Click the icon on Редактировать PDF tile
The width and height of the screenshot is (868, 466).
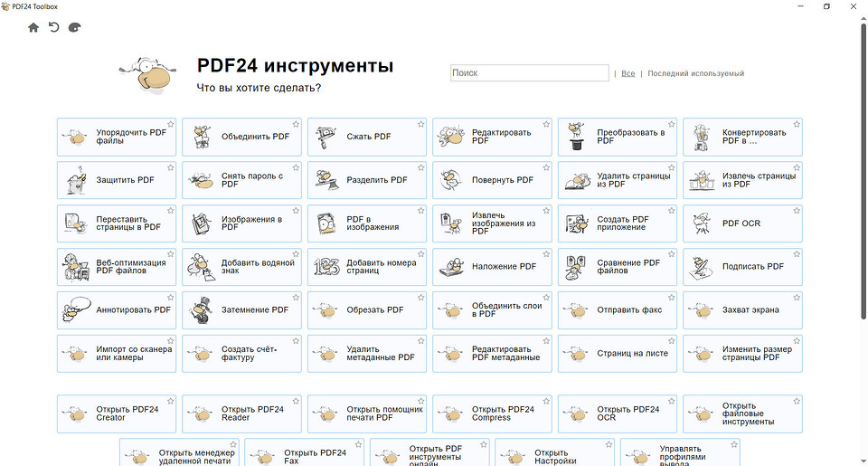point(450,137)
